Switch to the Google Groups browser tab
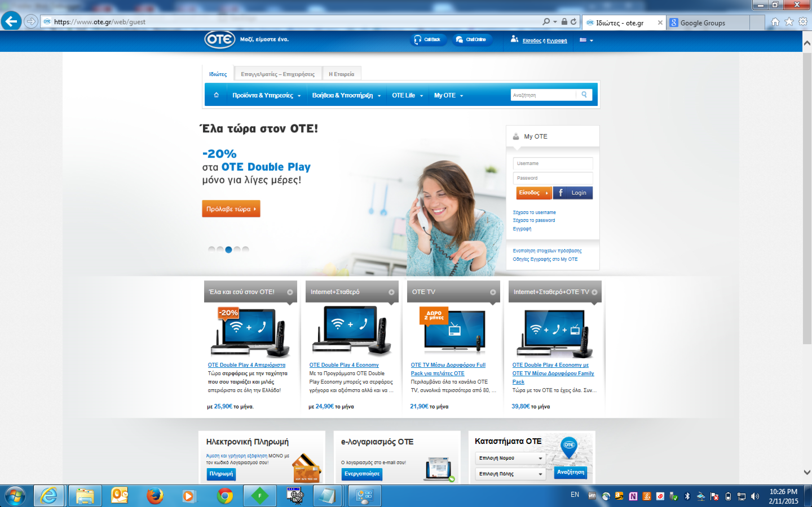This screenshot has width=812, height=507. [x=702, y=23]
